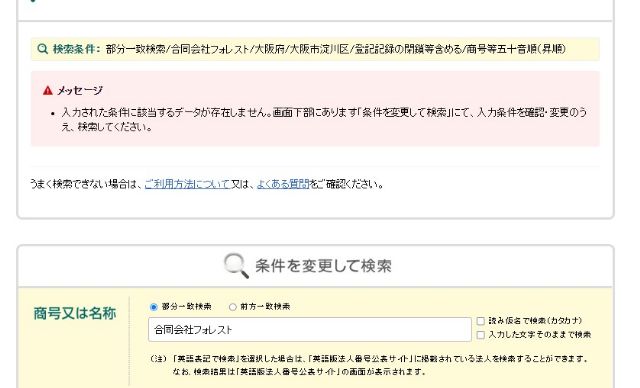Open the ご利用方法について link

click(x=188, y=184)
